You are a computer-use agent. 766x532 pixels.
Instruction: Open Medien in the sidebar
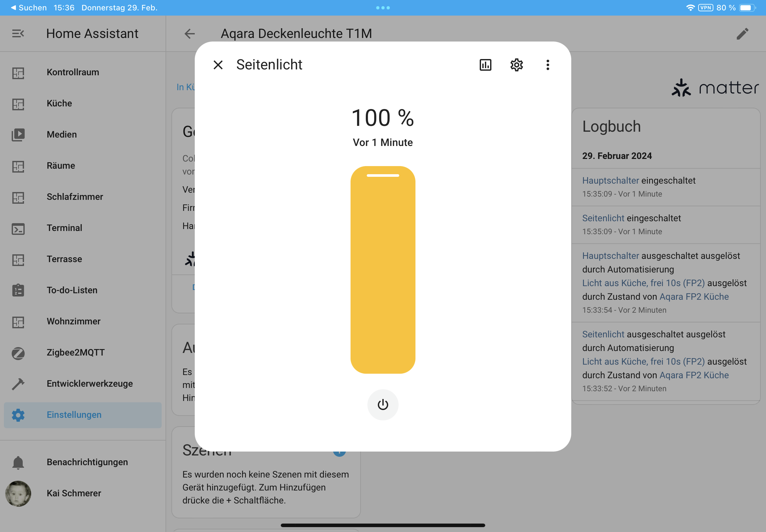(x=62, y=134)
